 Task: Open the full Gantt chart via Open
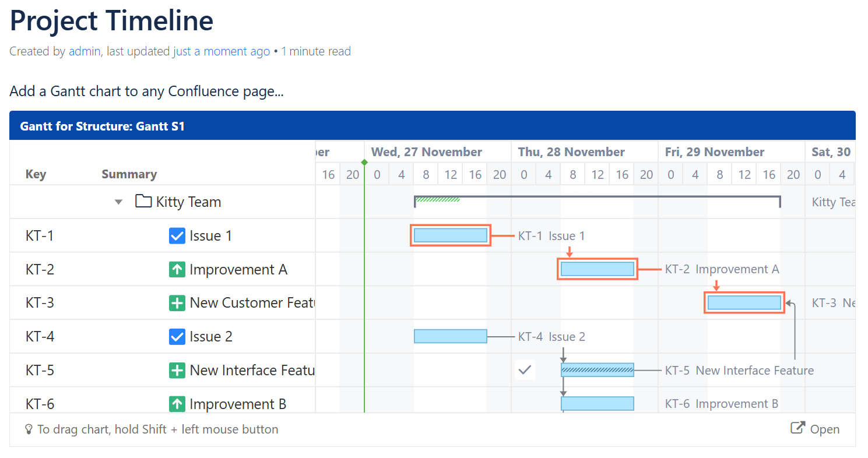[824, 429]
